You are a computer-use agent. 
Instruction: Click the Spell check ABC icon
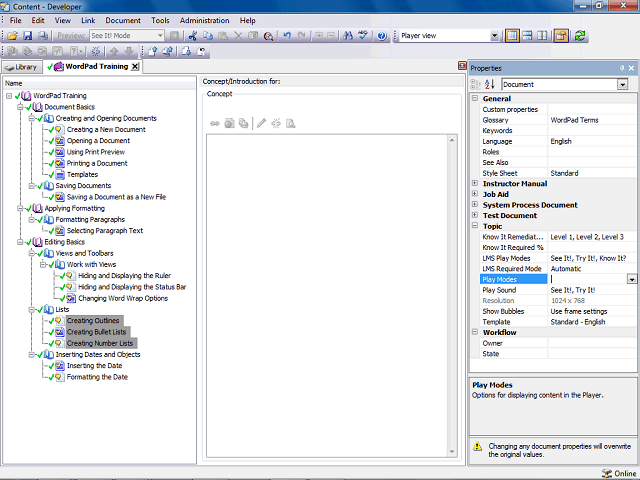(363, 36)
